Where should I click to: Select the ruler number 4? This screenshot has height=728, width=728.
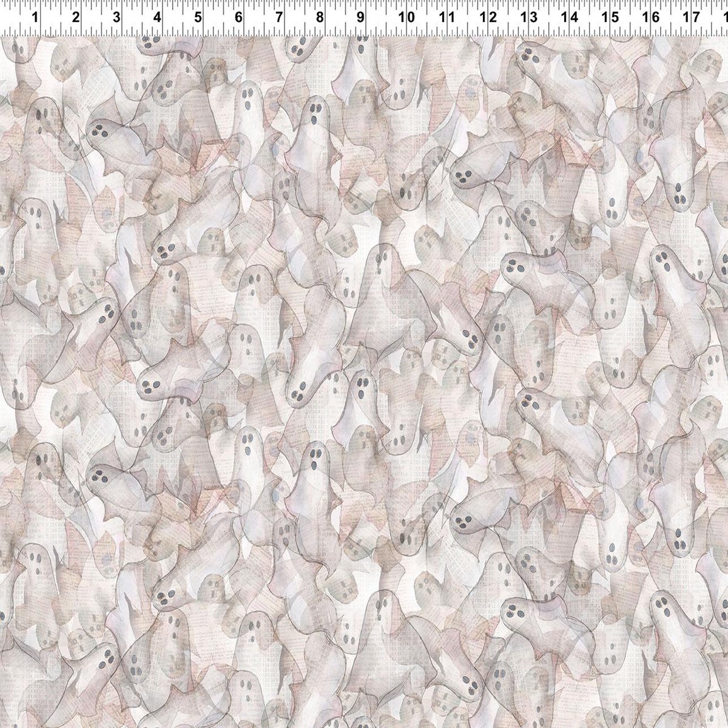pos(157,18)
